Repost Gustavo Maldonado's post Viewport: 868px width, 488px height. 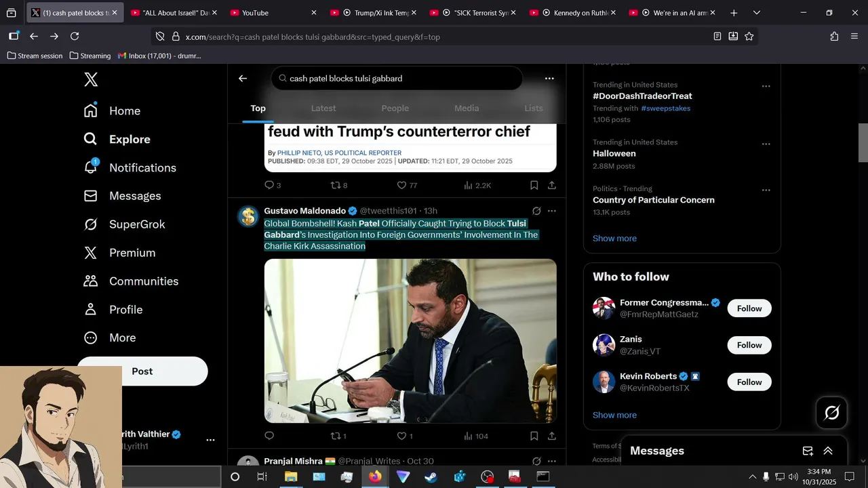[x=338, y=436]
